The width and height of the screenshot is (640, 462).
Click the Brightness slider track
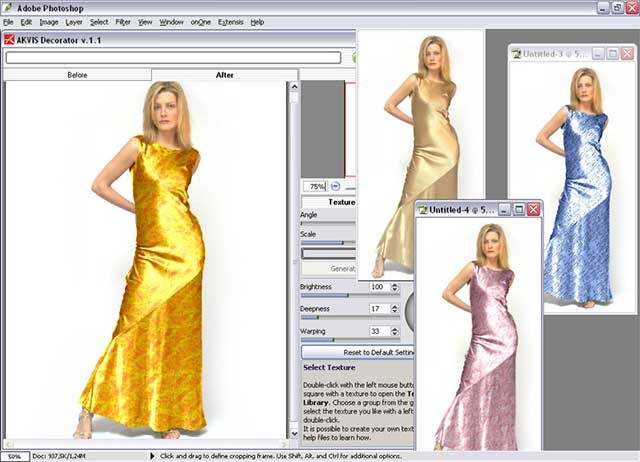(328, 296)
